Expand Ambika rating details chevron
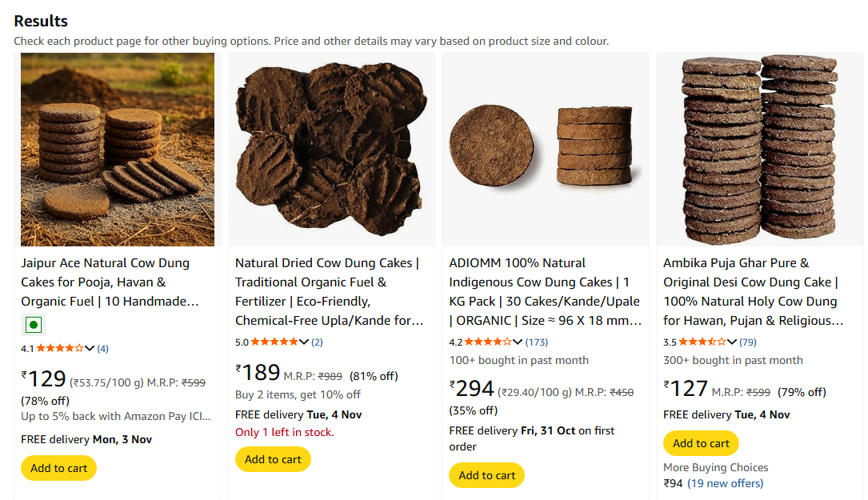 click(x=732, y=342)
